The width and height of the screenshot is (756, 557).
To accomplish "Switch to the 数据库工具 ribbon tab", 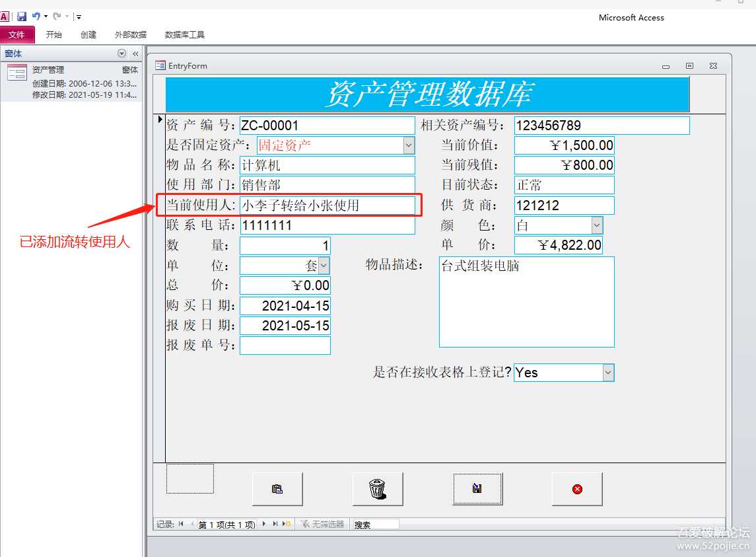I will coord(184,35).
